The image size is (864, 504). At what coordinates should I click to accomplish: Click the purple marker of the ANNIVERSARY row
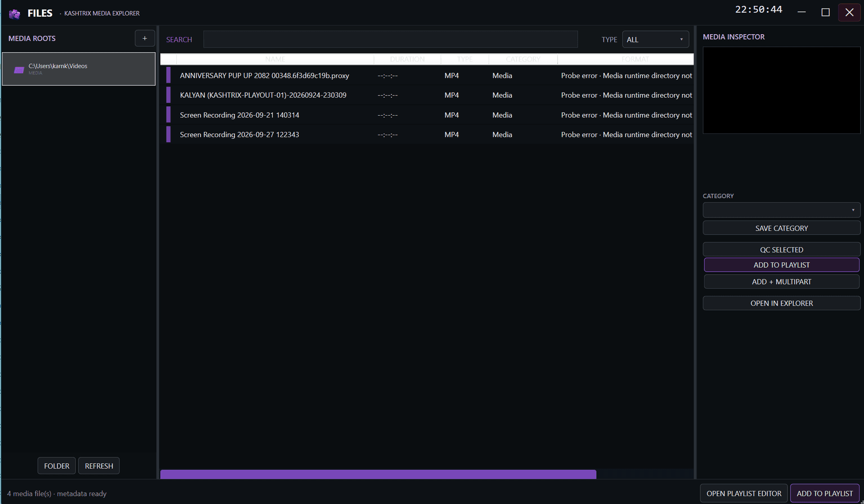tap(168, 75)
